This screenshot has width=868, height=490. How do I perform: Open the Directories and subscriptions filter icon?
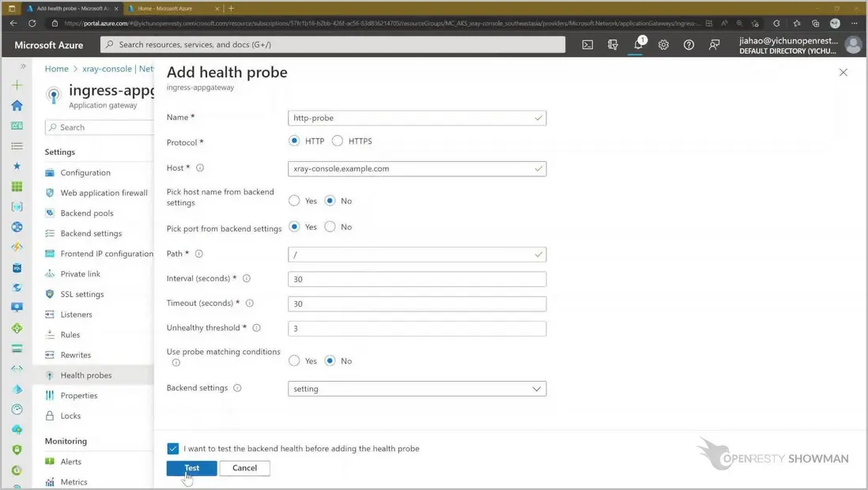613,45
